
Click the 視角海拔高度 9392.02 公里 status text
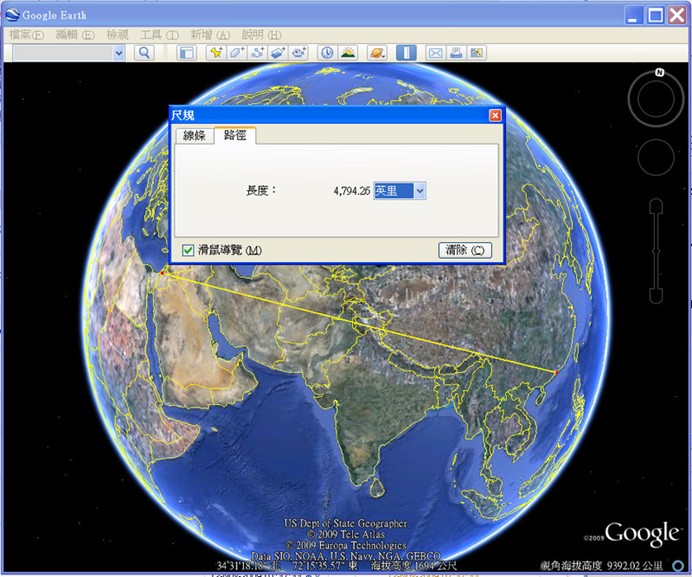[601, 566]
